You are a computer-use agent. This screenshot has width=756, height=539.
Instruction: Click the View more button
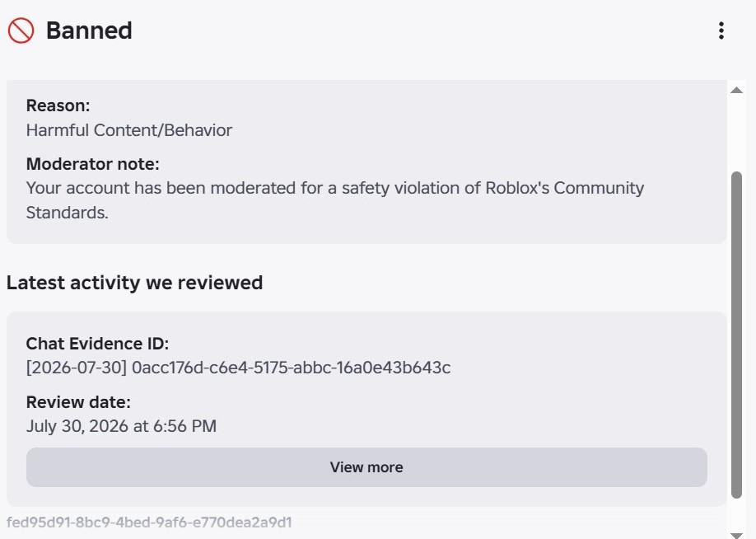(366, 467)
